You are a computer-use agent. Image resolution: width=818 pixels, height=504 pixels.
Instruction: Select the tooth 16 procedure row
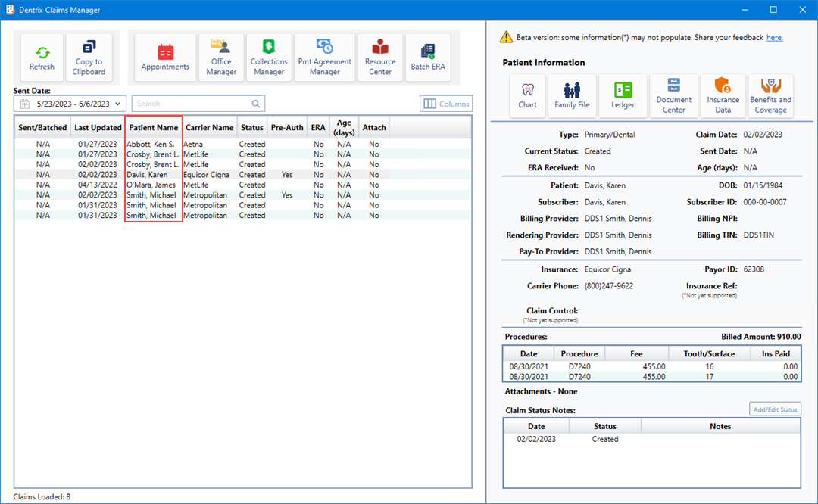tap(652, 366)
